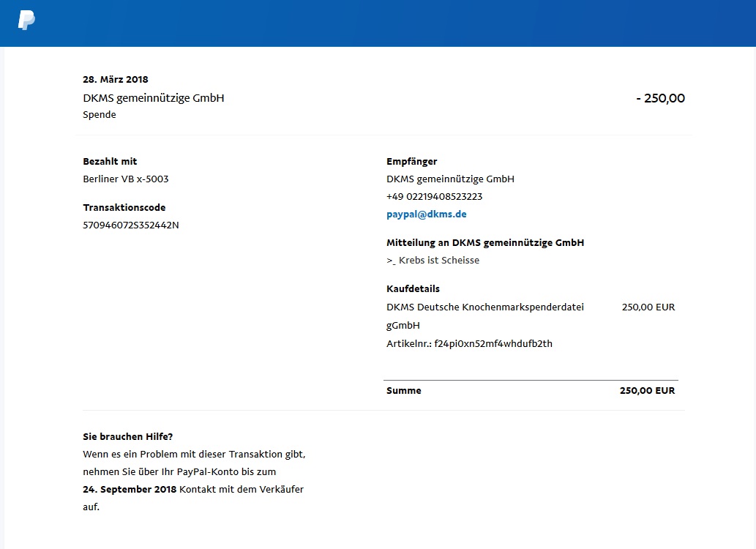Open the paypal@dkms.de email link
Image resolution: width=756 pixels, height=549 pixels.
[426, 214]
